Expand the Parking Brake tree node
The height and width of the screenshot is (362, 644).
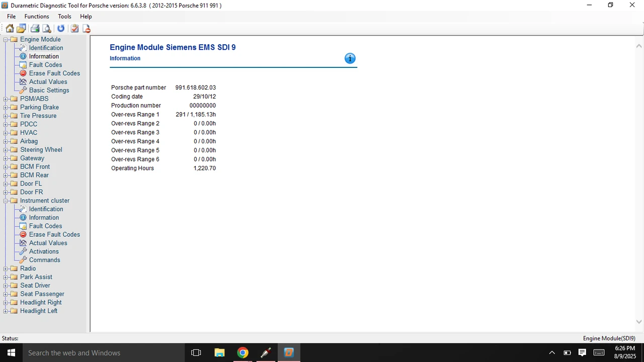(x=6, y=108)
